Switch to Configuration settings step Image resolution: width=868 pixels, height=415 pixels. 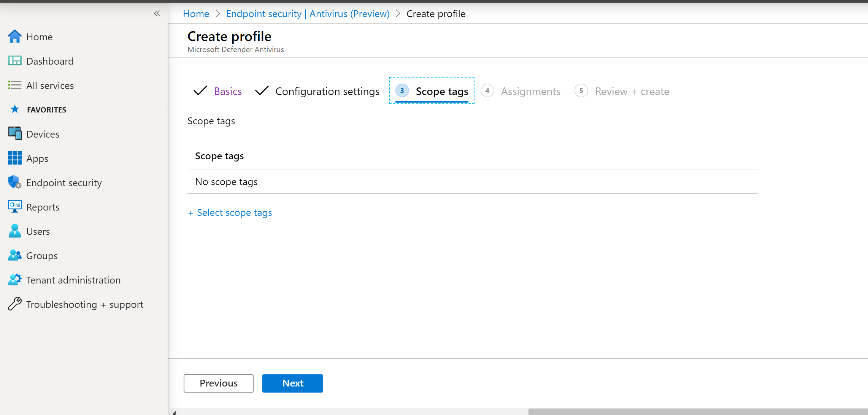(x=327, y=91)
